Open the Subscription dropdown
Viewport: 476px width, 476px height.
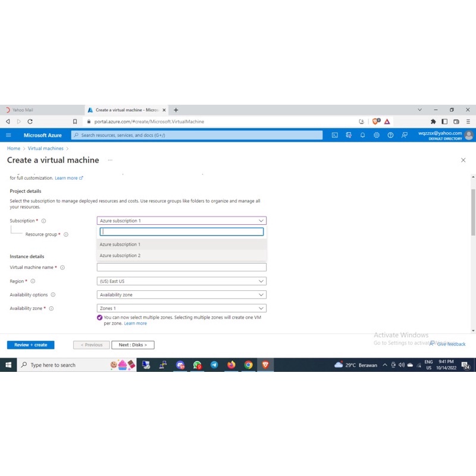(x=181, y=221)
